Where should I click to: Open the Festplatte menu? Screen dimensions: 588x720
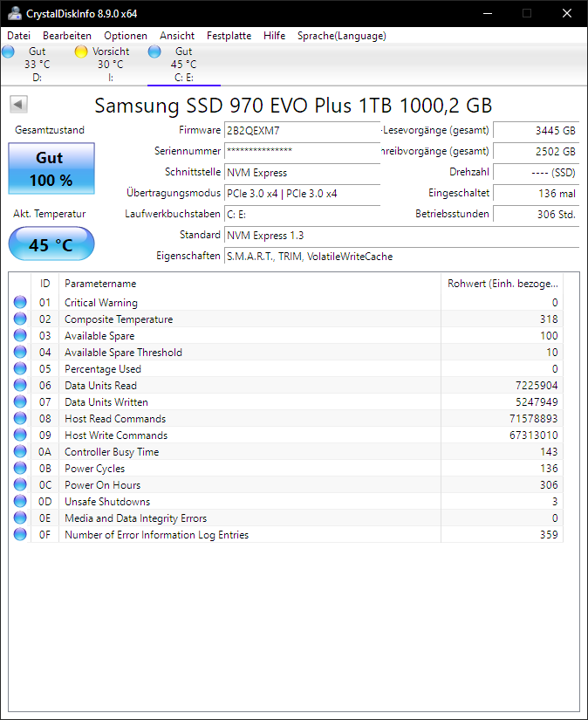click(229, 36)
